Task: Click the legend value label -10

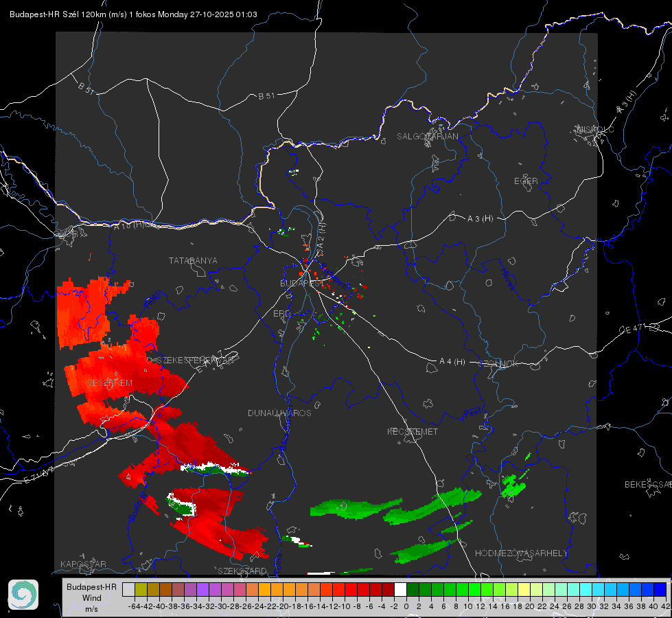Action: point(345,606)
